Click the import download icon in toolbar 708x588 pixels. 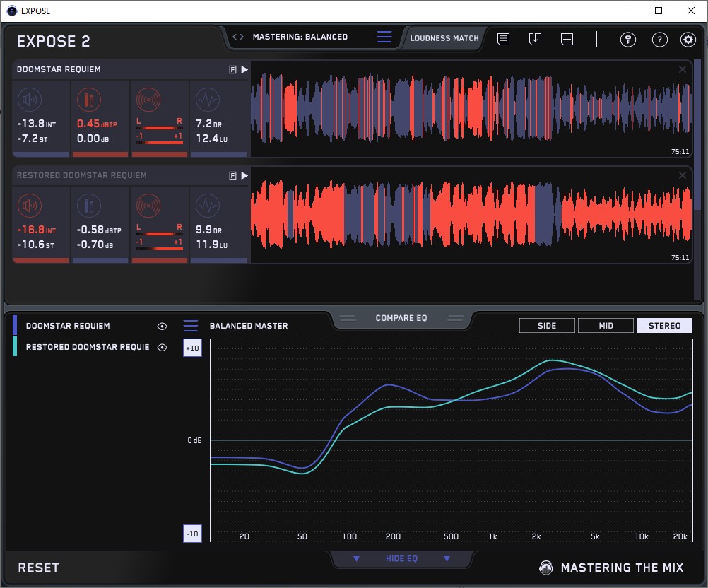(535, 40)
